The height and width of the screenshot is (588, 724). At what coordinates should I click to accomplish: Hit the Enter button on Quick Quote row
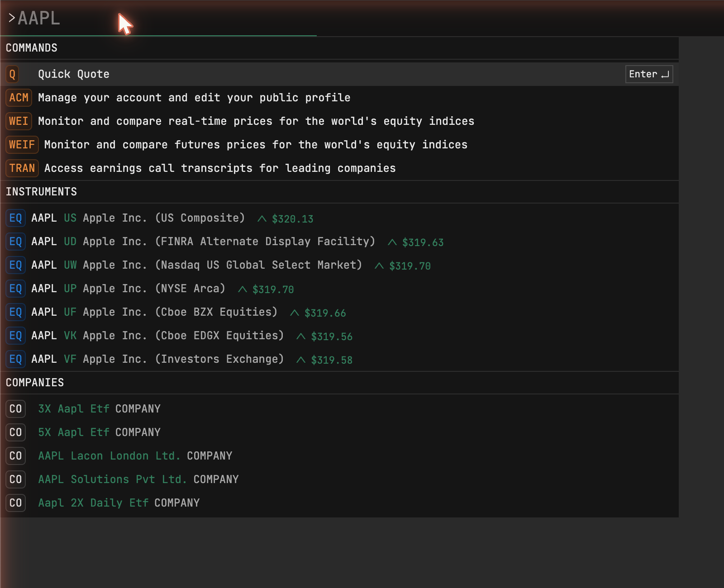pyautogui.click(x=649, y=74)
